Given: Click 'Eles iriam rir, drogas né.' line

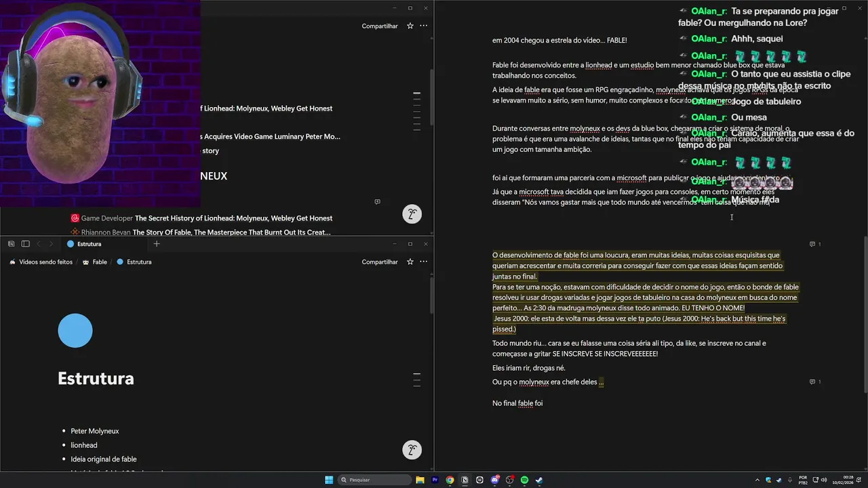Looking at the screenshot, I should coord(529,368).
